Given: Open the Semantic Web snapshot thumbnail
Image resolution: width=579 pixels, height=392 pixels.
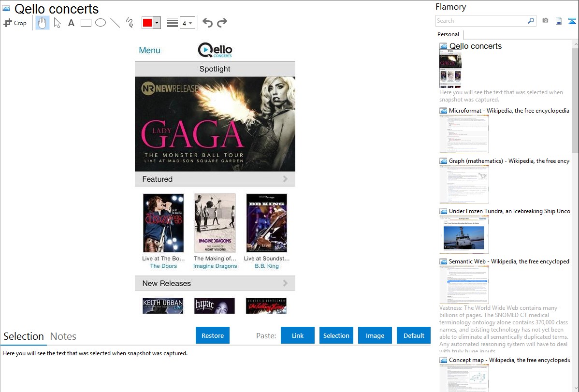Looking at the screenshot, I should click(464, 285).
